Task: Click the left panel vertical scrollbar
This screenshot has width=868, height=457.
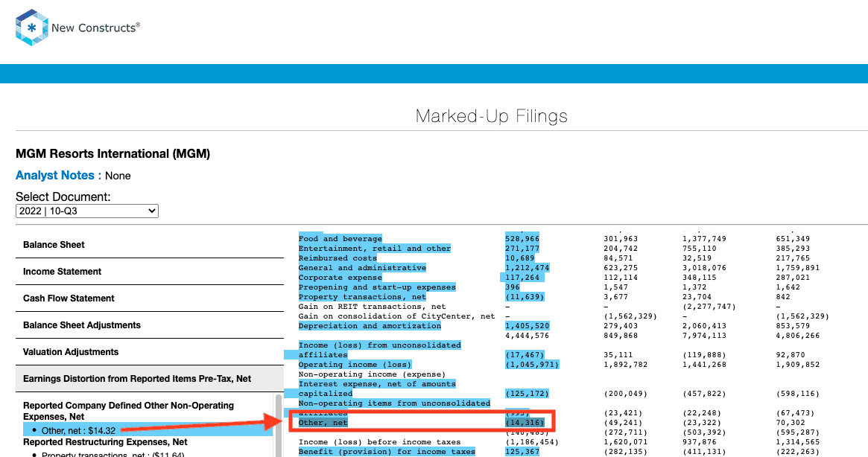Action: (279, 425)
